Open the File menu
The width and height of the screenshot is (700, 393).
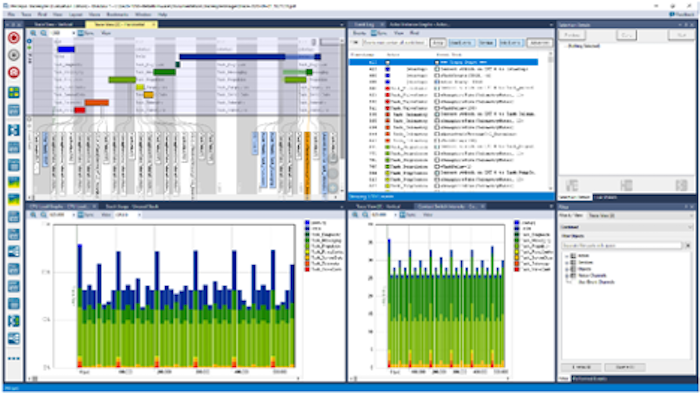point(11,14)
